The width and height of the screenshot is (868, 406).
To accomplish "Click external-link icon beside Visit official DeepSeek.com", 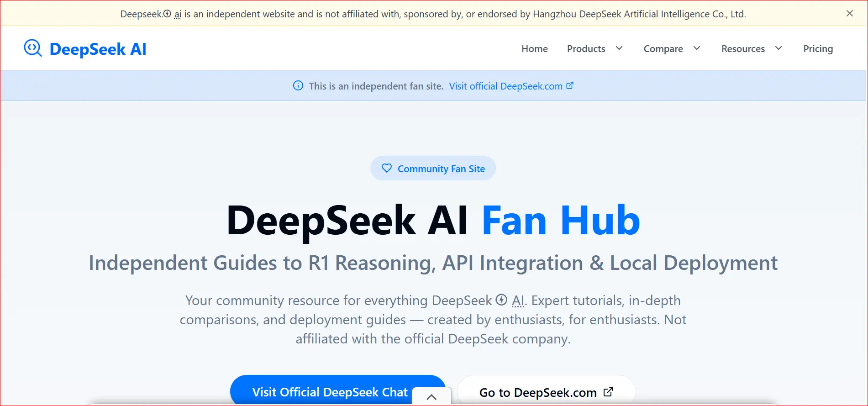I will (570, 86).
